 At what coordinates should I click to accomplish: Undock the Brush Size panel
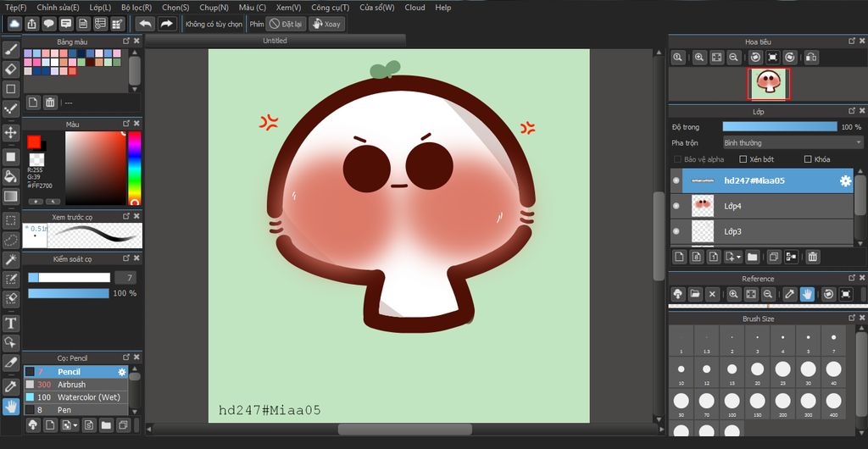point(851,319)
